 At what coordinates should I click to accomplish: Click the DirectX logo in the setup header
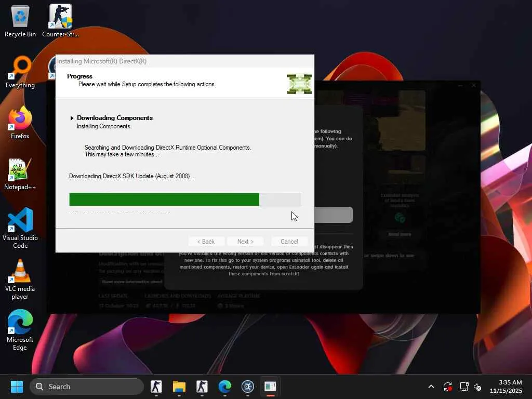point(299,84)
